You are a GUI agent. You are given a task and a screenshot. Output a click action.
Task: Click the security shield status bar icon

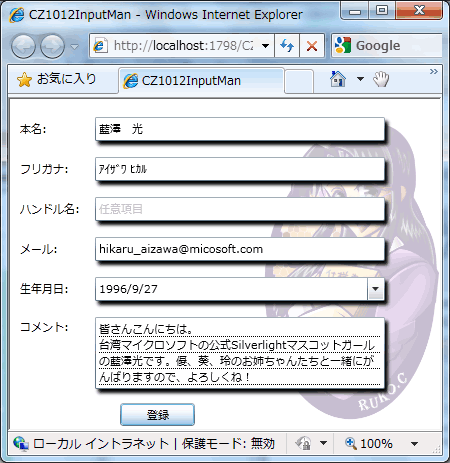[x=304, y=443]
